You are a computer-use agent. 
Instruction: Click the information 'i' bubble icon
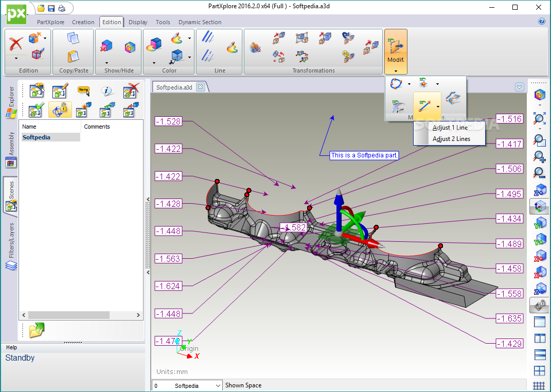[x=107, y=91]
